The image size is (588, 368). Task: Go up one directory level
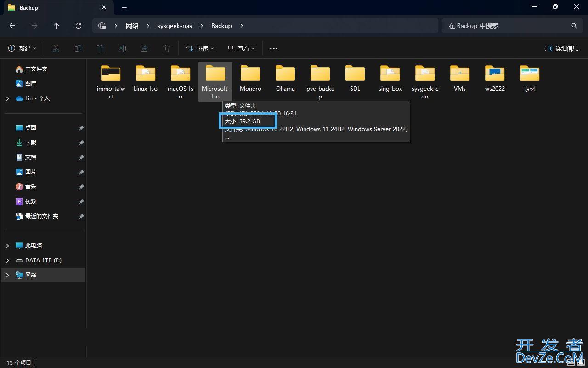(57, 26)
